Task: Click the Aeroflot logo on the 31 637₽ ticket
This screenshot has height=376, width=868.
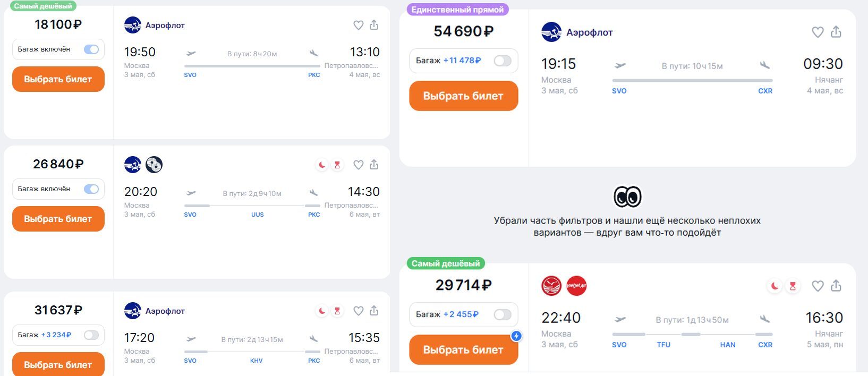Action: click(x=133, y=311)
